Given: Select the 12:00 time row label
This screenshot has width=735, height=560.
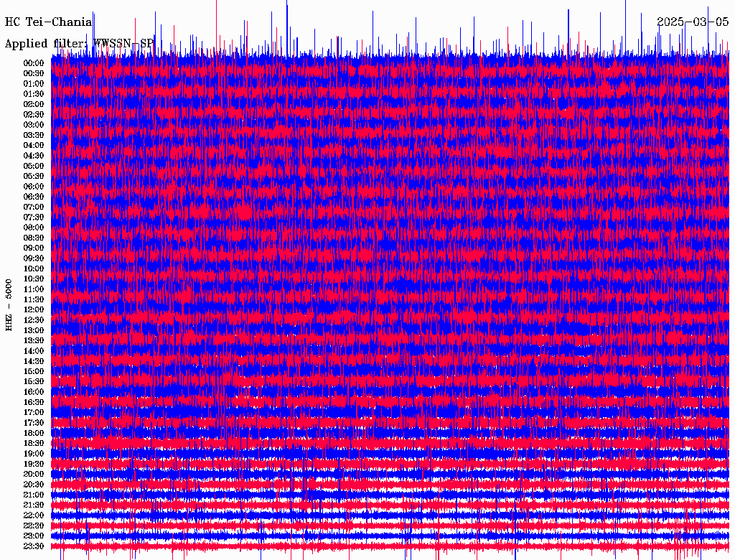Looking at the screenshot, I should coord(34,310).
